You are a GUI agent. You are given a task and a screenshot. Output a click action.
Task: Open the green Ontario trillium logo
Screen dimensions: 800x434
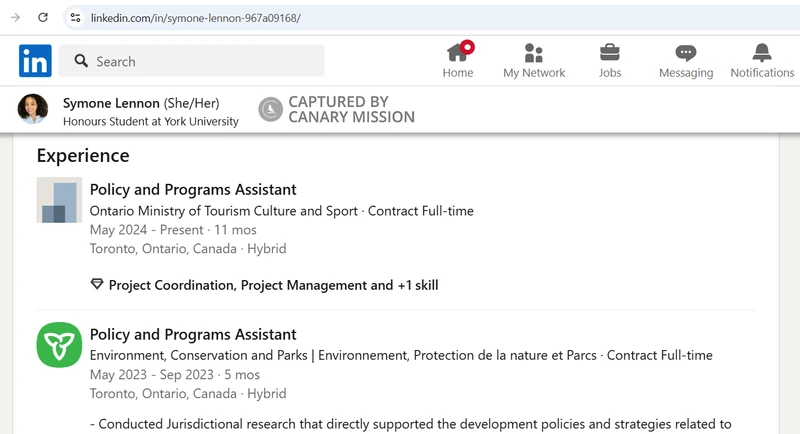click(59, 345)
